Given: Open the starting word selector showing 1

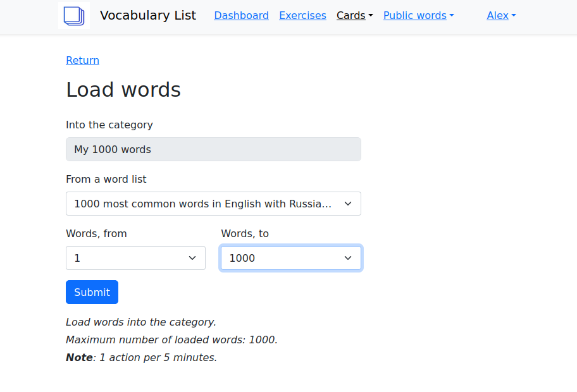Looking at the screenshot, I should [127, 258].
